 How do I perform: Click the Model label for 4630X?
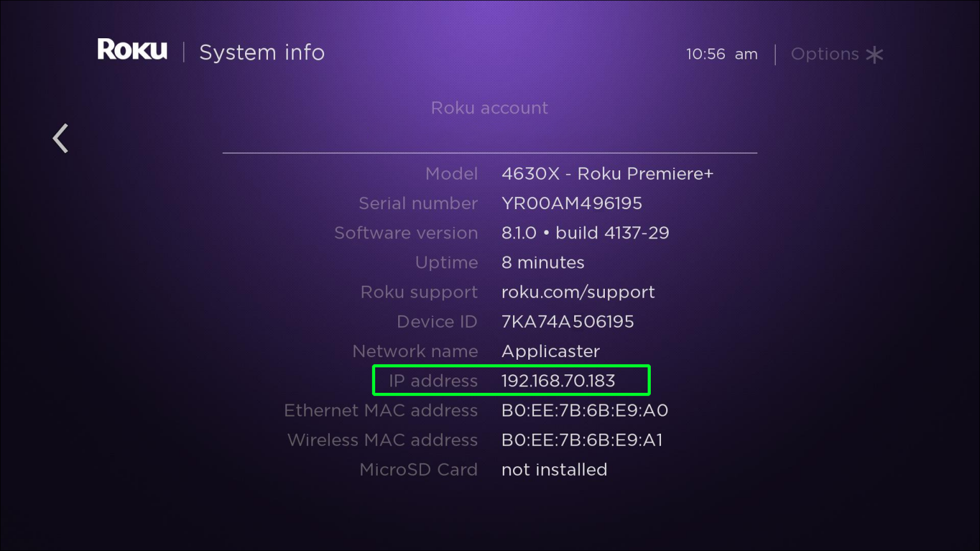[x=452, y=173]
